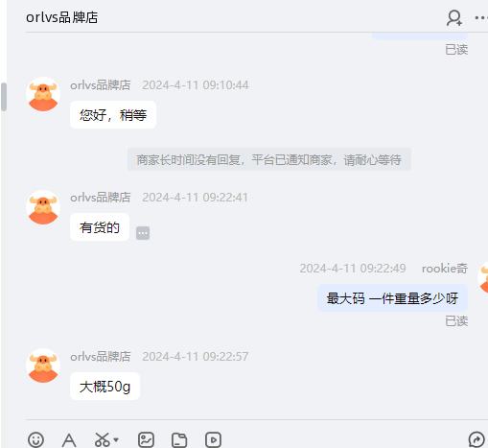Open the send file folder icon
The image size is (488, 448).
(x=179, y=439)
